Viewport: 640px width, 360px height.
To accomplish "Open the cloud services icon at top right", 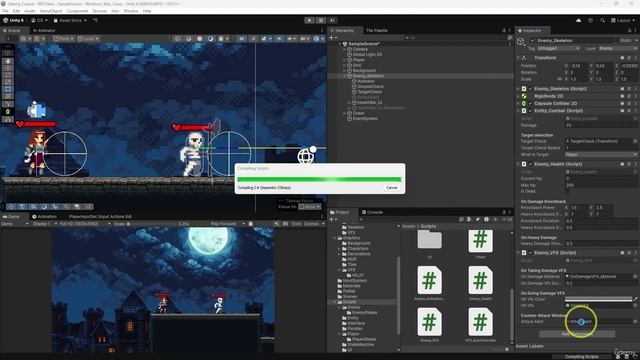I will pyautogui.click(x=578, y=20).
